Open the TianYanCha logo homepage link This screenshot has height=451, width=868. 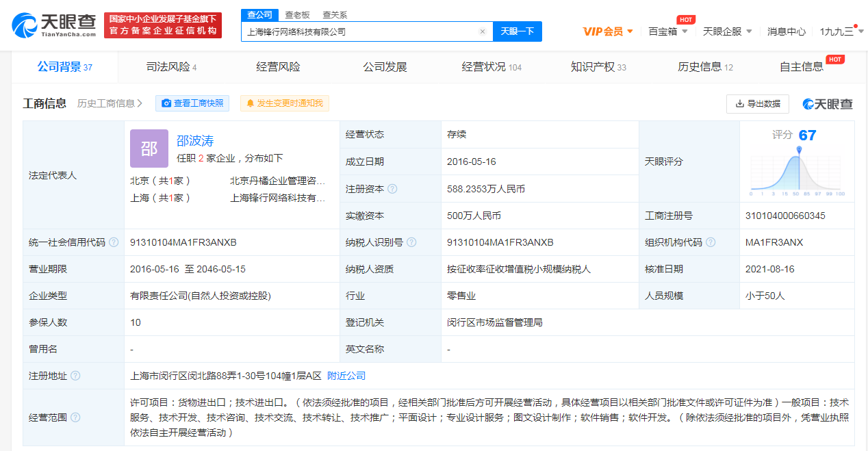[x=54, y=25]
